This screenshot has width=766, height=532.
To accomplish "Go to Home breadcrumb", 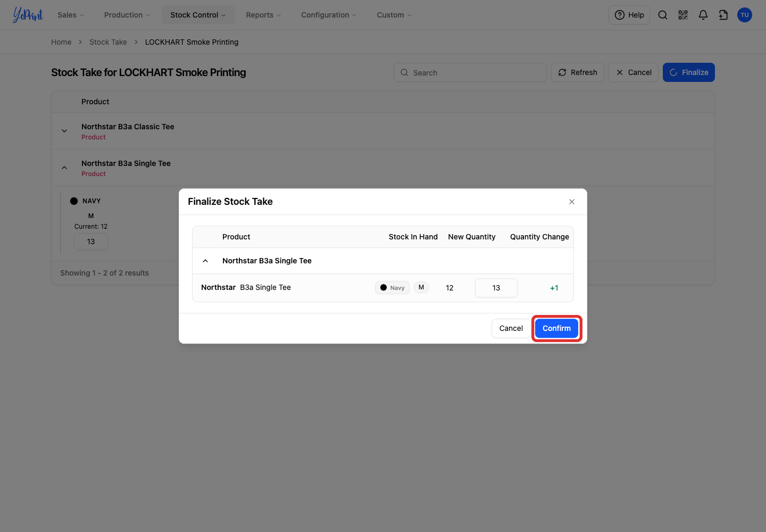I will (x=61, y=42).
